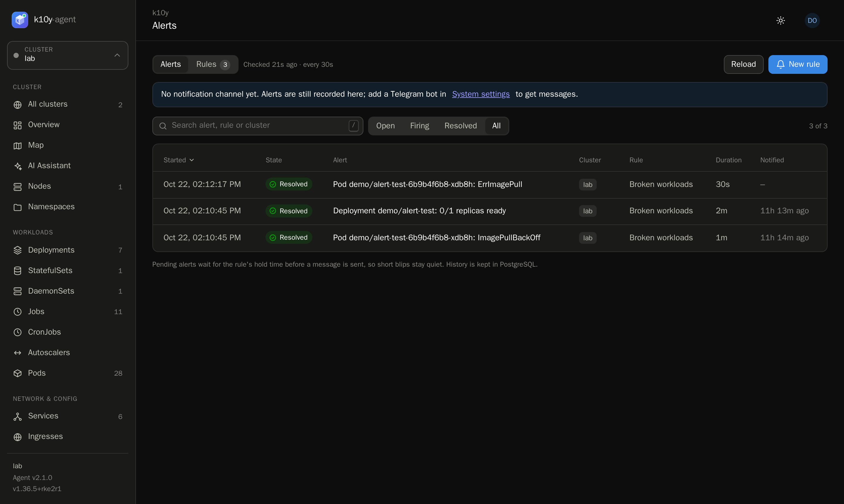Click the Jobs count 11
The height and width of the screenshot is (504, 844).
point(118,312)
